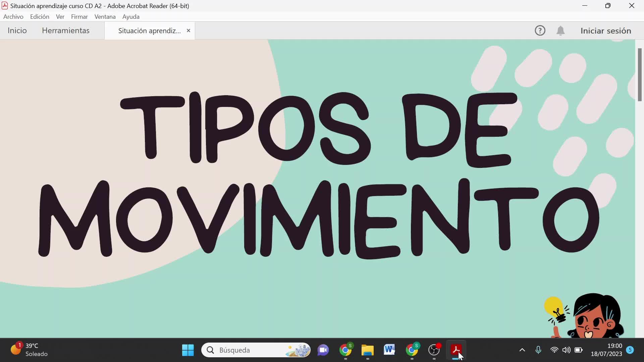Image resolution: width=644 pixels, height=362 pixels.
Task: Open the volume speaker tray icon
Action: (566, 350)
